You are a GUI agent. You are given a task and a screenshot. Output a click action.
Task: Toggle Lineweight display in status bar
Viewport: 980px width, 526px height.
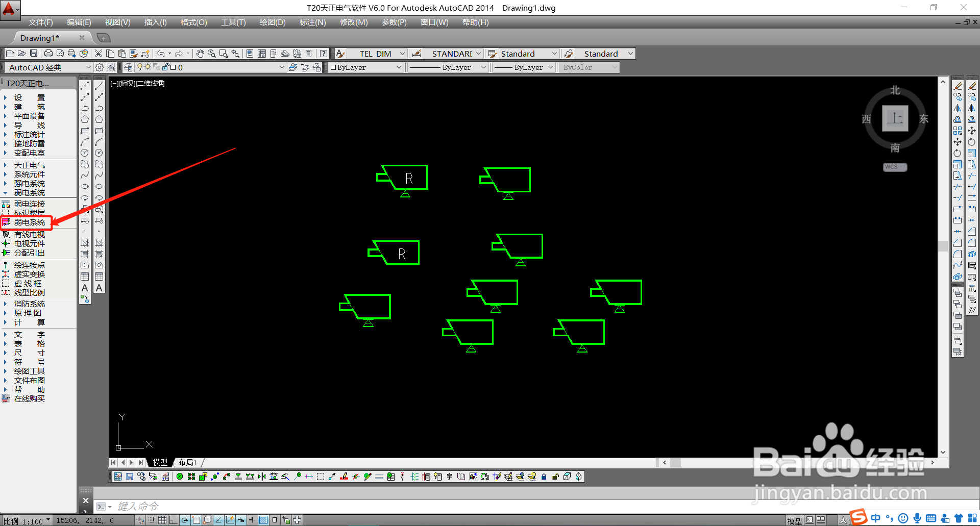[x=252, y=520]
